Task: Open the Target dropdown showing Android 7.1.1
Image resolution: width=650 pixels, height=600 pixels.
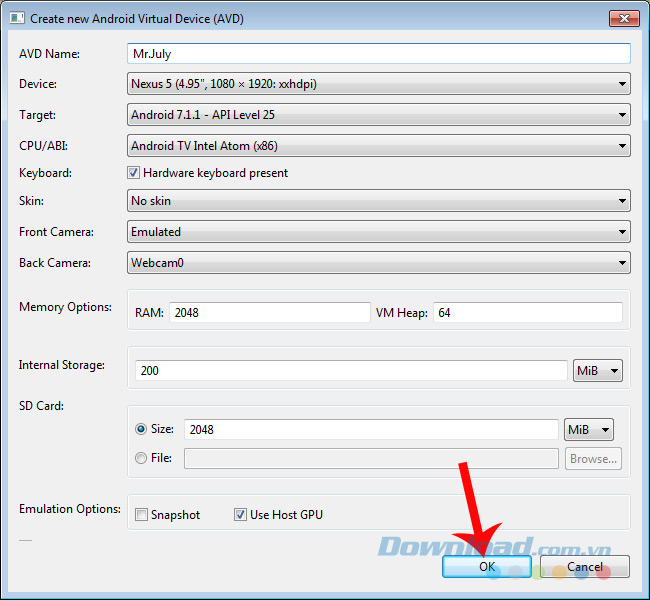Action: click(x=378, y=115)
